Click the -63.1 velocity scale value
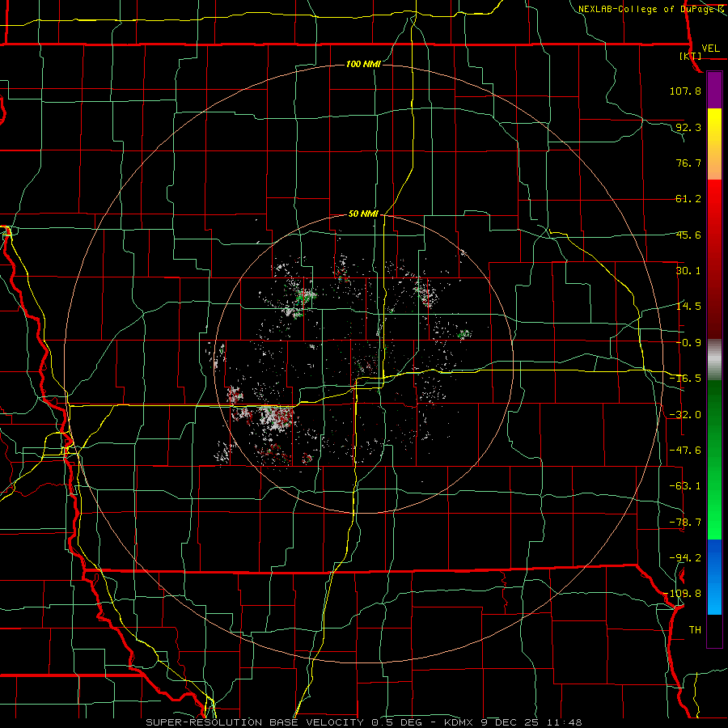The height and width of the screenshot is (728, 728). point(685,486)
